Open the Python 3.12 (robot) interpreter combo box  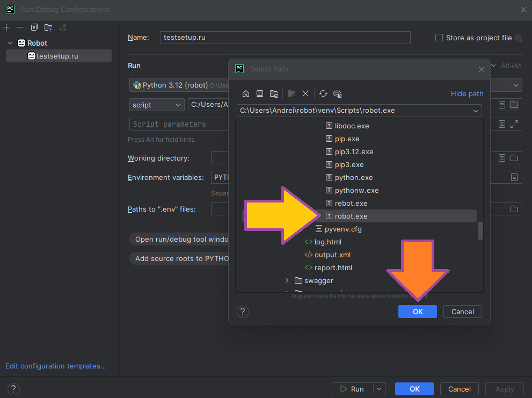(x=179, y=85)
